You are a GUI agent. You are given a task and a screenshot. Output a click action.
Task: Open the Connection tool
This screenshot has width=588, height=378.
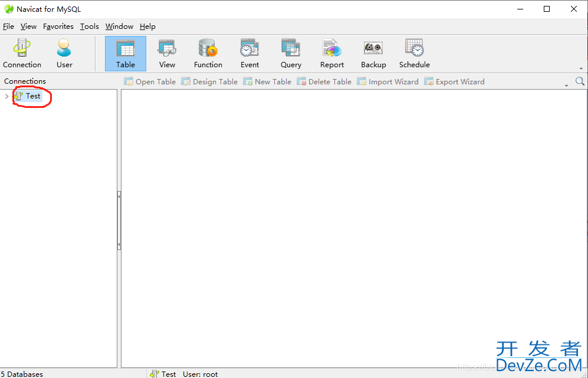point(22,54)
